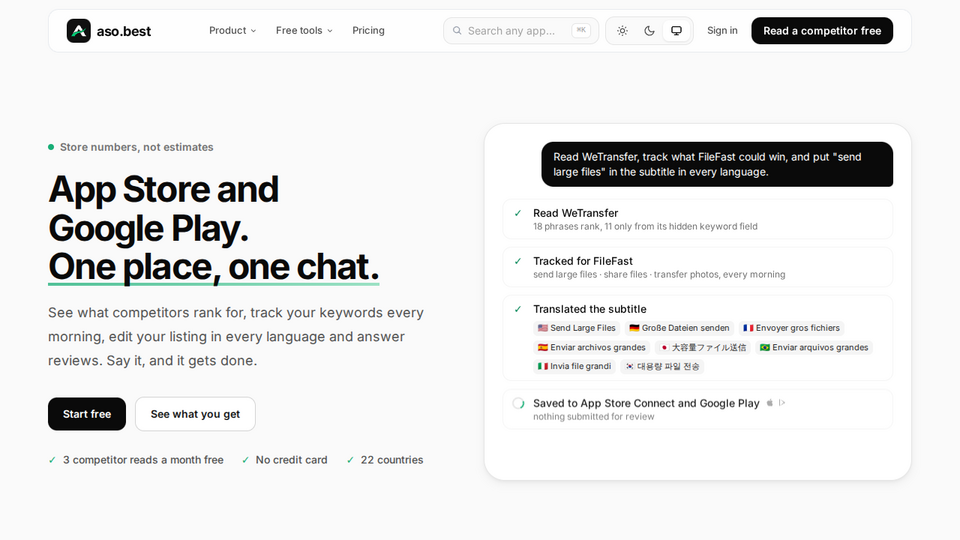Click the ⌘K shortcut badge
The image size is (960, 540).
coord(581,30)
